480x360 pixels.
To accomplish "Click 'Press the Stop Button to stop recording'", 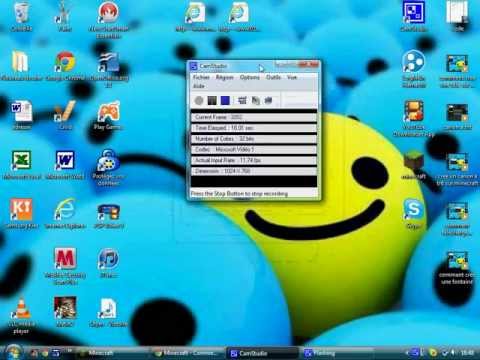I will pyautogui.click(x=239, y=194).
